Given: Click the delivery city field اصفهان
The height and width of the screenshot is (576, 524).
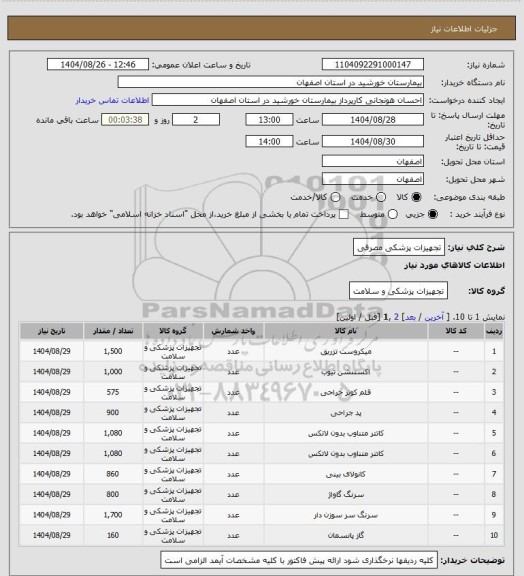Looking at the screenshot, I should pyautogui.click(x=373, y=179).
